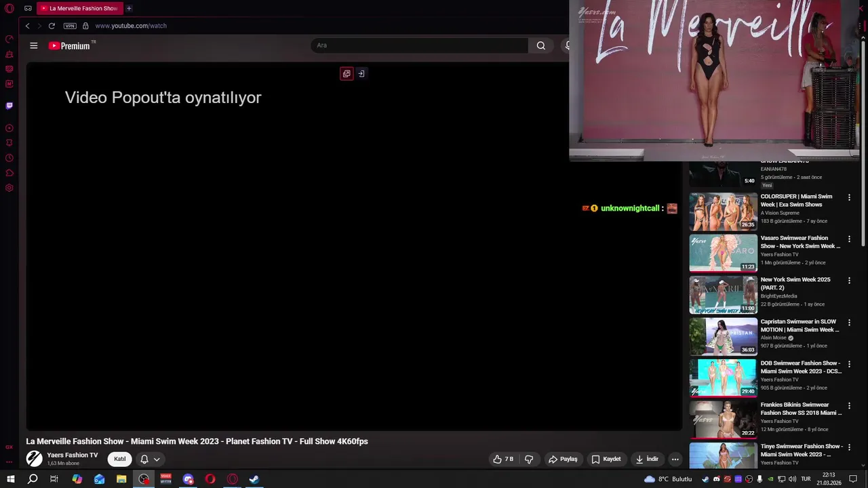Open the Opera GX main menu logo
868x488 pixels.
pos(9,9)
